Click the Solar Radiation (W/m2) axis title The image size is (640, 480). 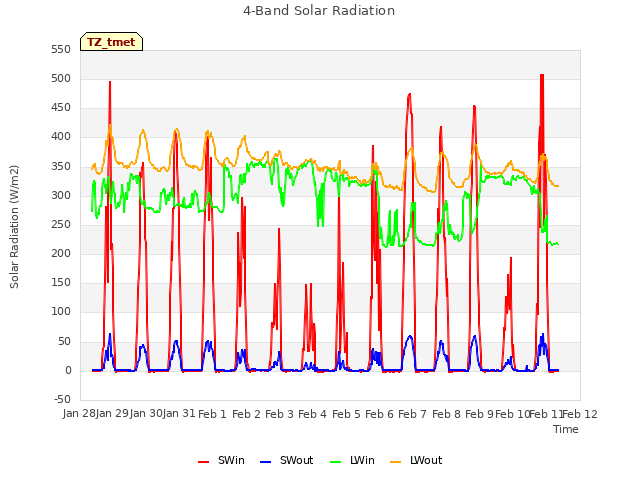coord(14,227)
